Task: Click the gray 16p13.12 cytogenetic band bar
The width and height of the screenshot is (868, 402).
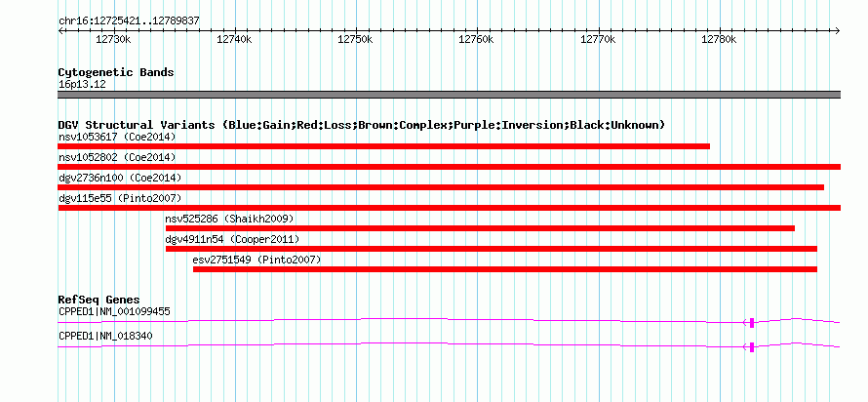Action: tap(449, 95)
